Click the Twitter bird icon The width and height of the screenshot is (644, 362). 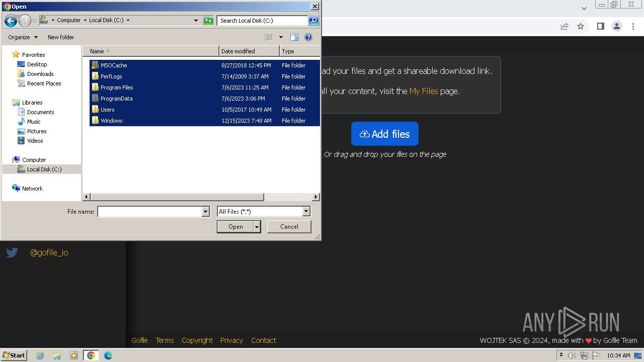click(12, 252)
